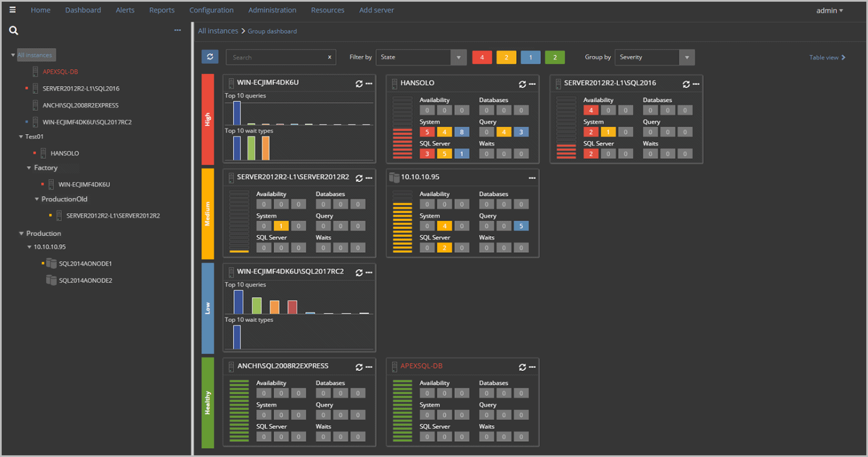Toggle the red high severity filter badge

pos(482,56)
